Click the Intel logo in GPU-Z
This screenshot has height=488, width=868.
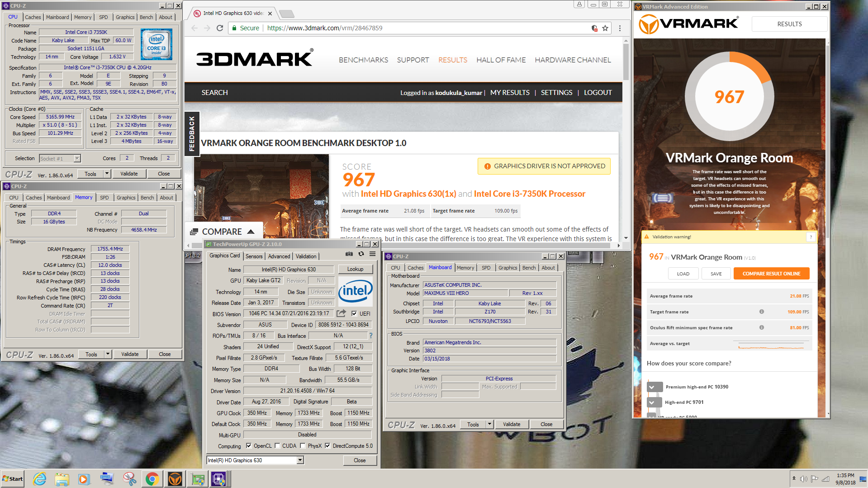pyautogui.click(x=356, y=291)
